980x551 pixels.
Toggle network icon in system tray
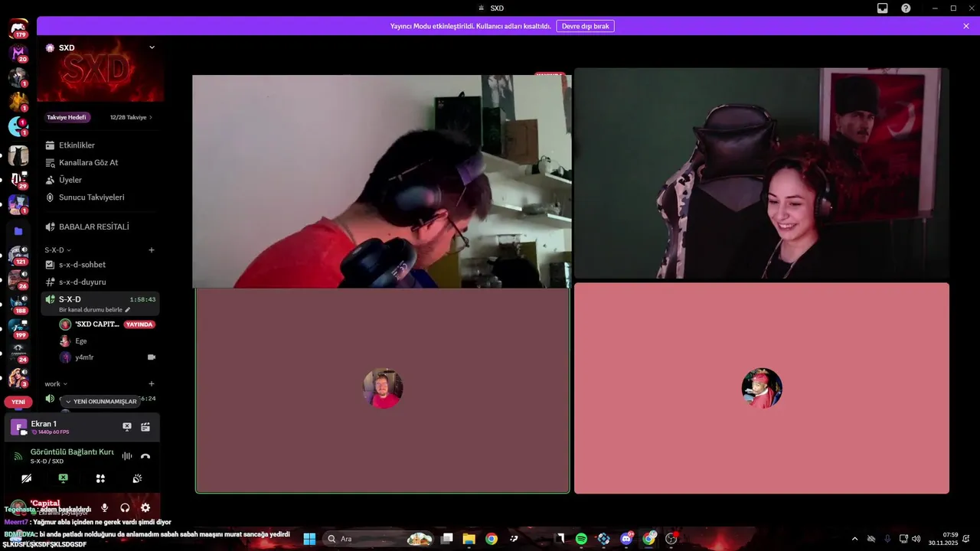click(903, 539)
